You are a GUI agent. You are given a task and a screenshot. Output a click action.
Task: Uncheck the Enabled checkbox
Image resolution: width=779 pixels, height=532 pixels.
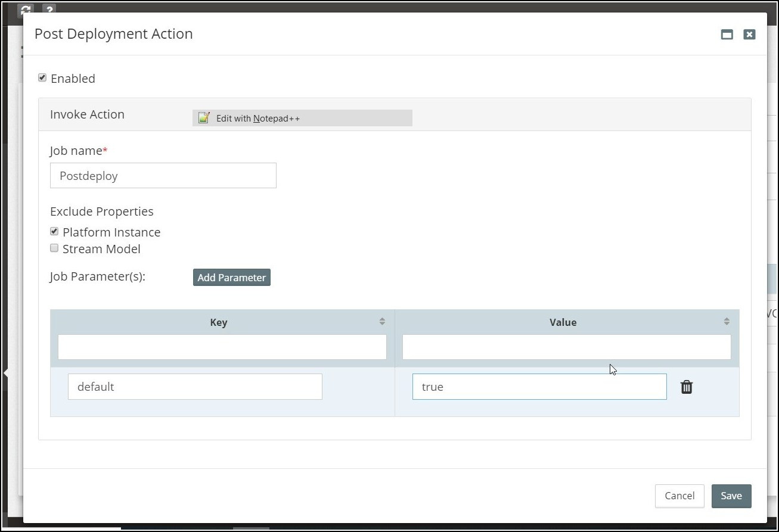(42, 78)
